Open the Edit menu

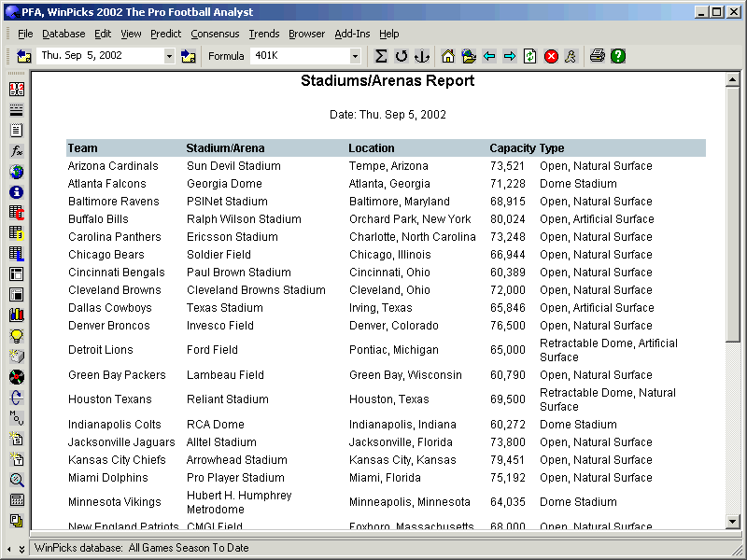point(103,34)
